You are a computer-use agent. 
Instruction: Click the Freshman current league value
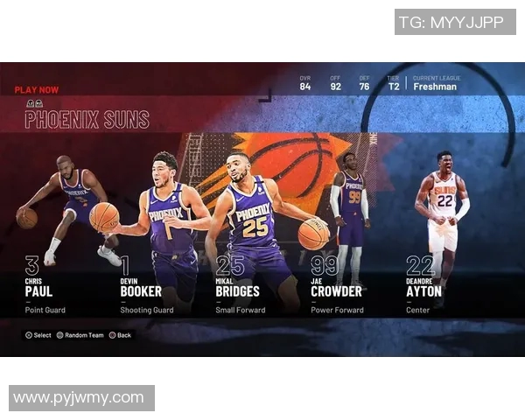[435, 87]
